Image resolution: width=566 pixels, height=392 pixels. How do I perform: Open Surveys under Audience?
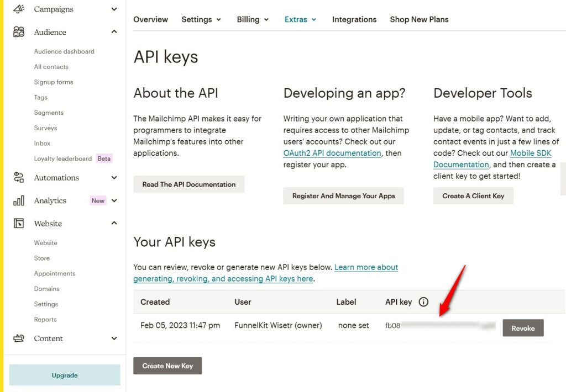click(45, 128)
